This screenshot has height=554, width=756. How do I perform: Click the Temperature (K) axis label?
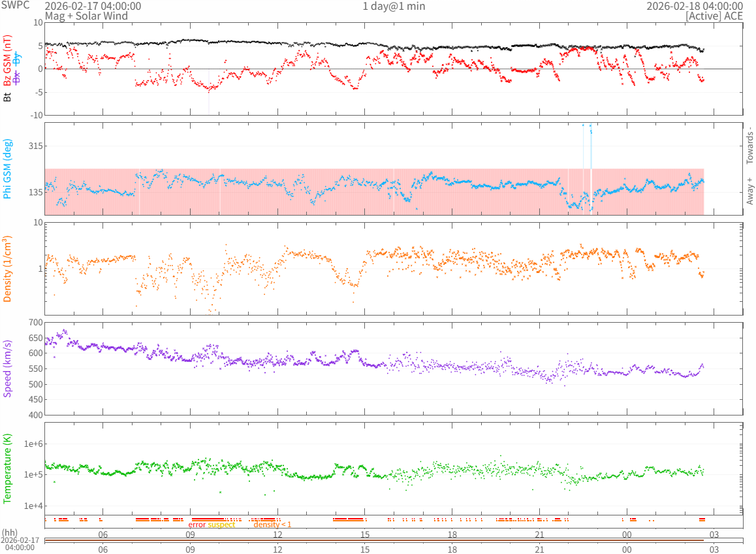(8, 468)
